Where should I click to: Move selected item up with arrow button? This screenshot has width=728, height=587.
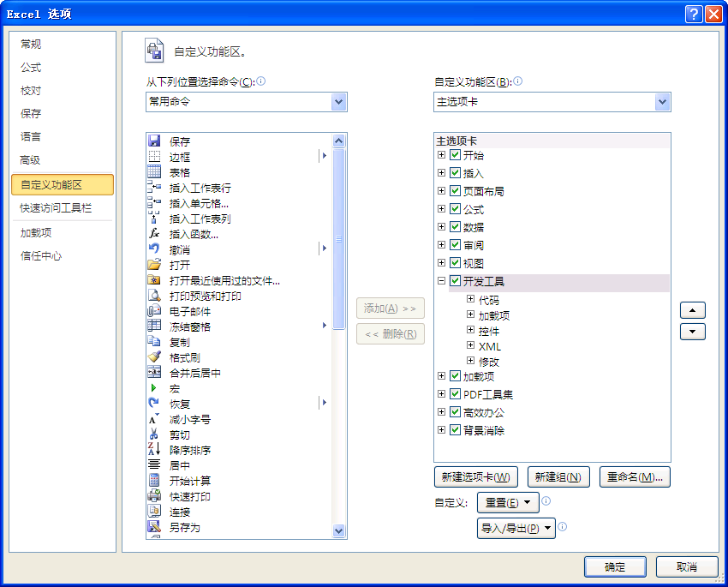(x=693, y=310)
